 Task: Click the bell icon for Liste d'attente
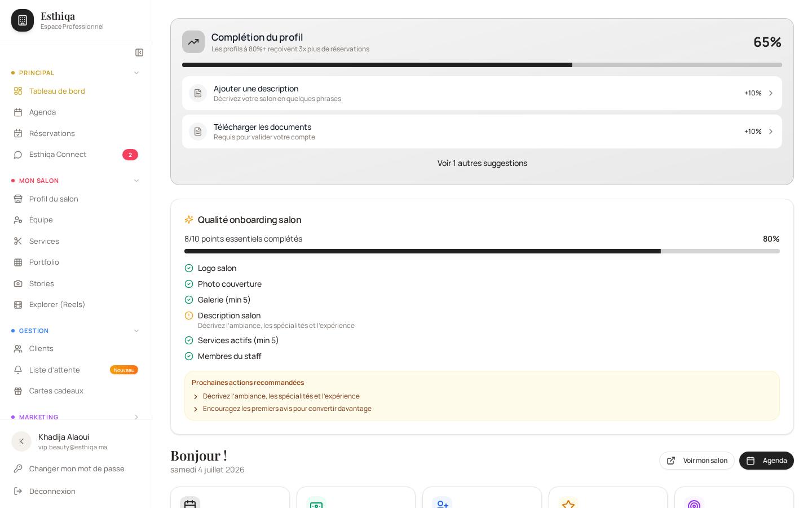click(x=18, y=370)
